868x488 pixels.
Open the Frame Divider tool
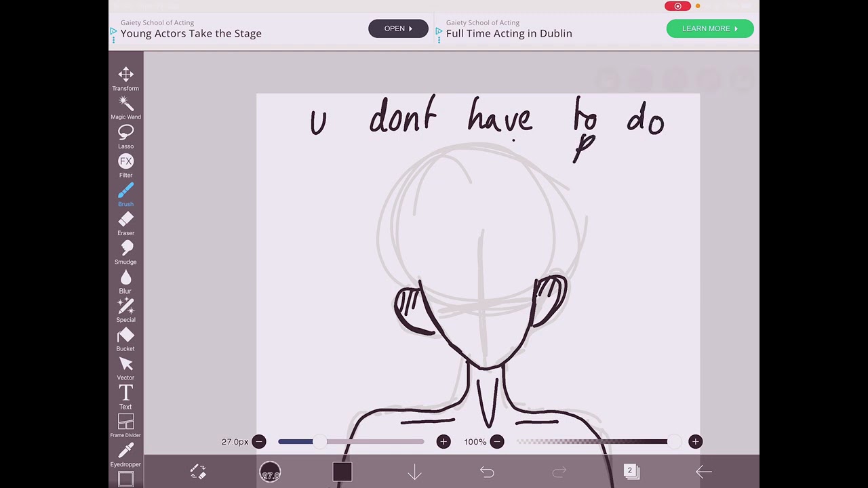click(x=125, y=426)
